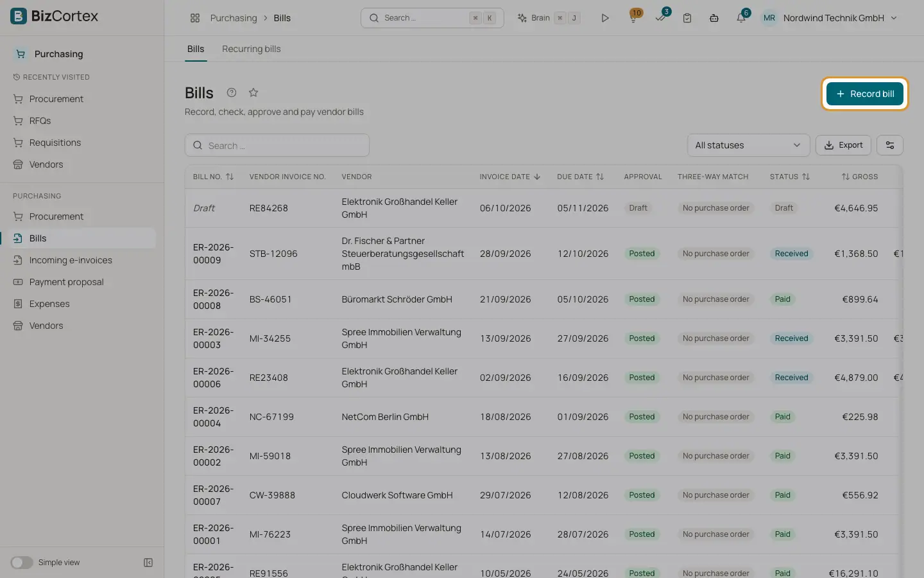Click the clipboard icon in top bar
Image resolution: width=924 pixels, height=578 pixels.
(x=687, y=18)
